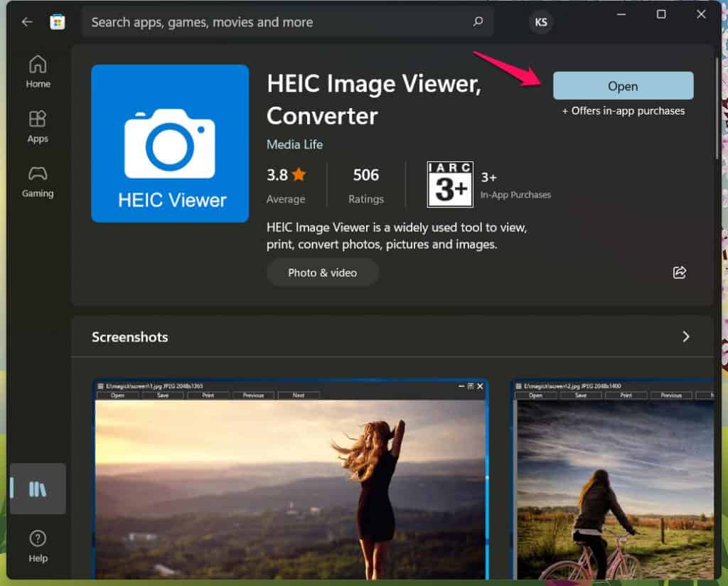This screenshot has width=728, height=586.
Task: Open the Library from sidebar
Action: pos(38,489)
